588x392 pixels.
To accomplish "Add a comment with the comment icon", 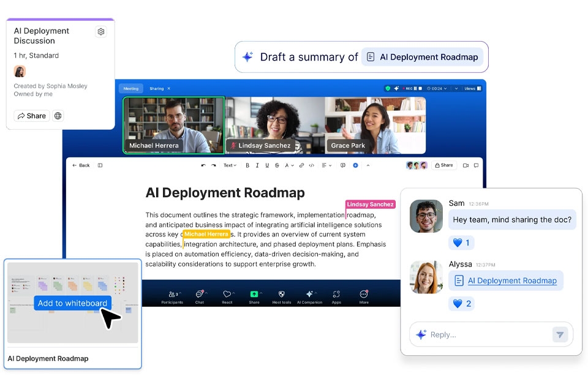I will click(343, 165).
